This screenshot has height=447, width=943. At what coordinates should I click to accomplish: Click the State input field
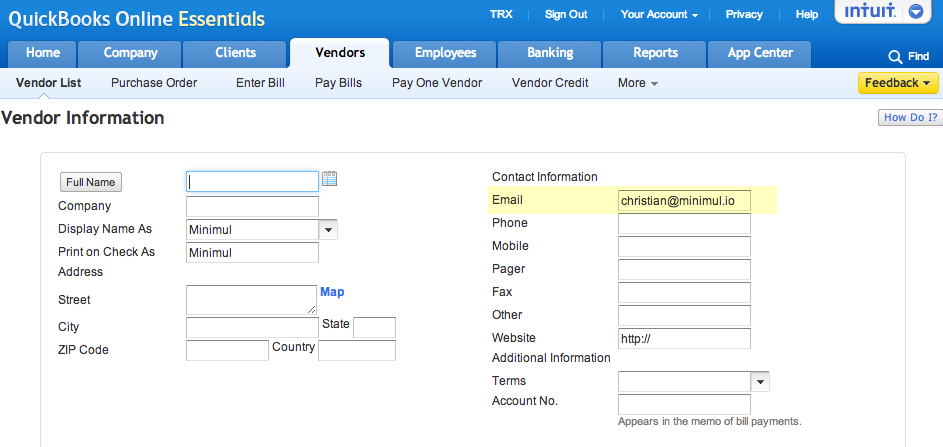(375, 328)
